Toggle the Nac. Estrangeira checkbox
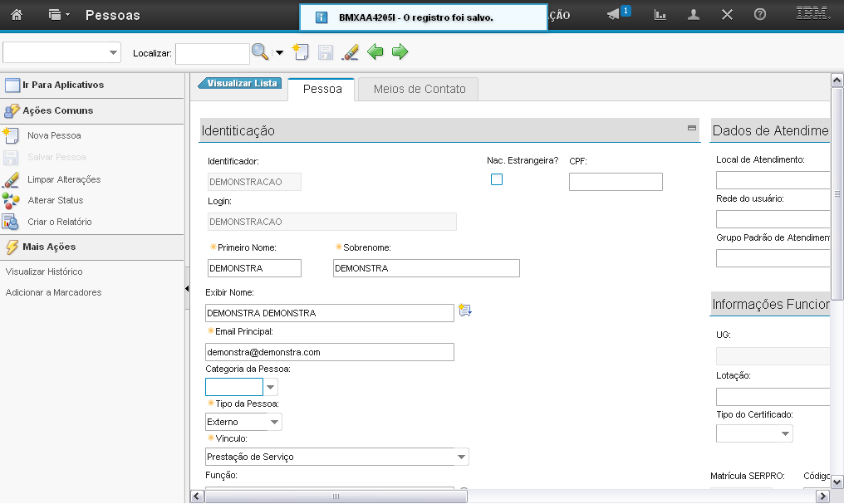The width and height of the screenshot is (844, 504). point(497,179)
